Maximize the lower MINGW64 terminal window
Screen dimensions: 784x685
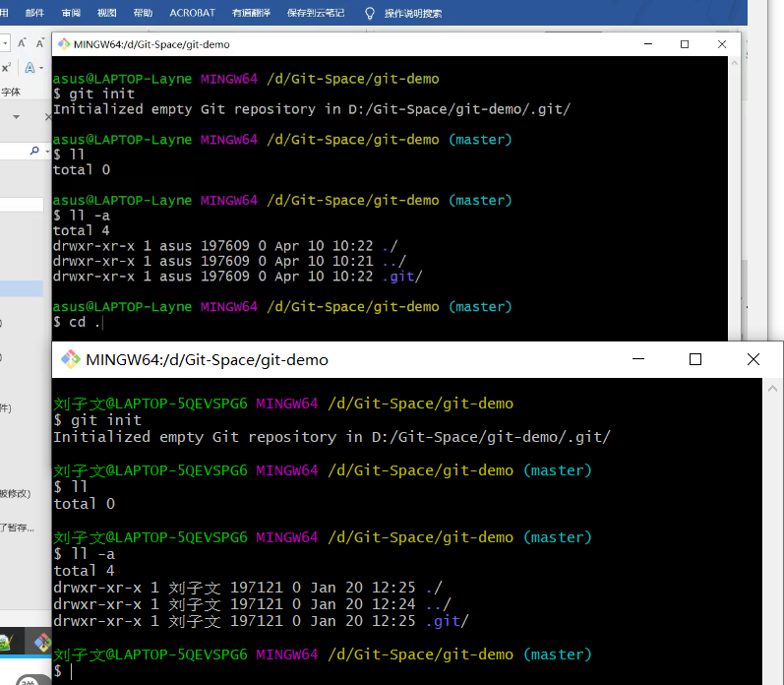click(x=695, y=359)
